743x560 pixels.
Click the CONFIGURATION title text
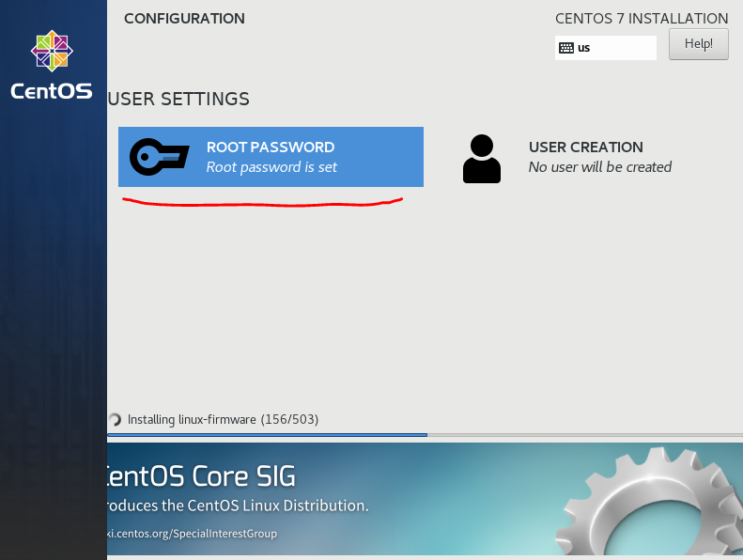point(184,19)
